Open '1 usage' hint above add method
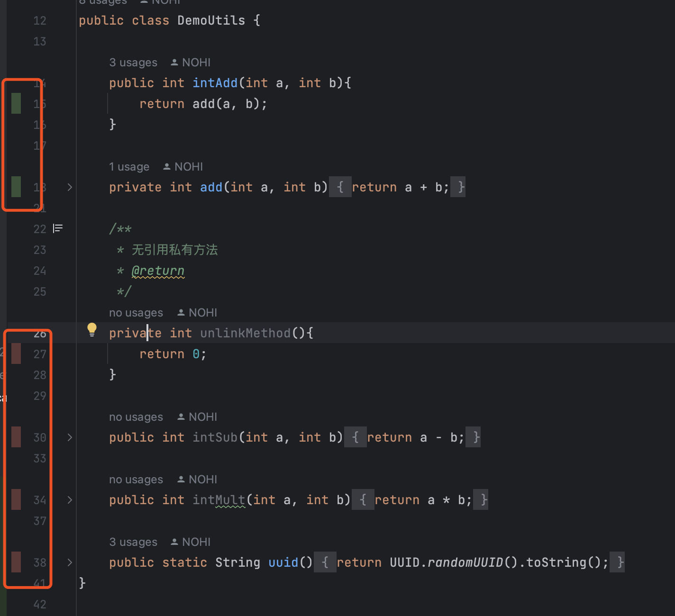Screen dimensions: 675x616 click(x=129, y=167)
